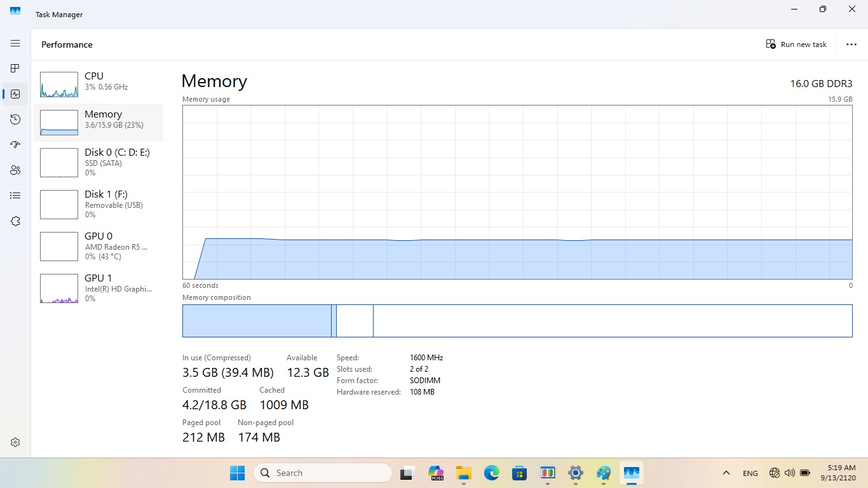868x488 pixels.
Task: Open the Users page icon
Action: [x=15, y=170]
